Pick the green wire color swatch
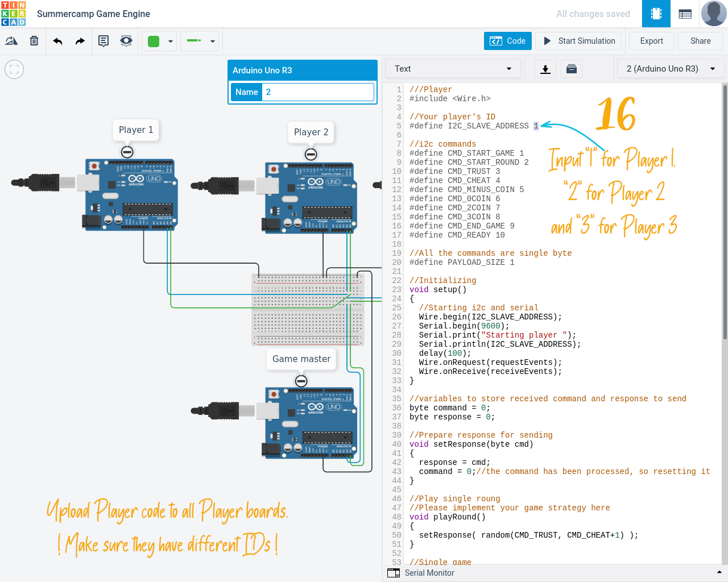This screenshot has width=728, height=582. [x=154, y=41]
